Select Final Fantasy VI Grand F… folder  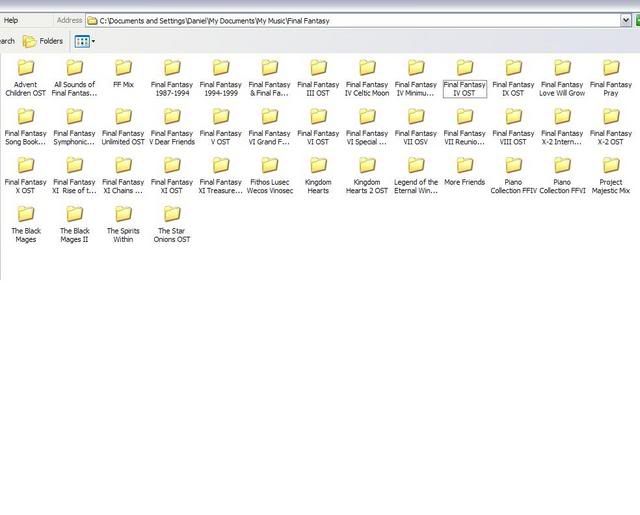[270, 127]
